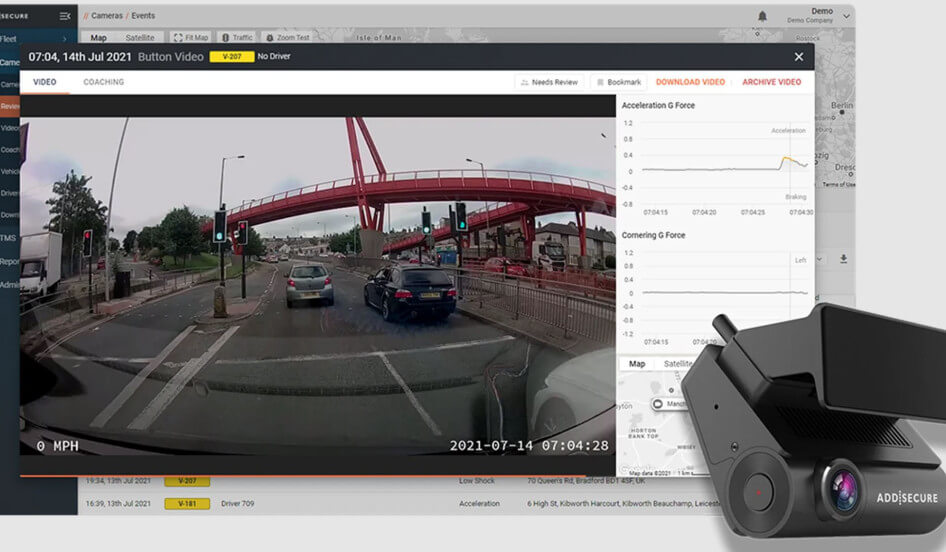Image resolution: width=946 pixels, height=552 pixels.
Task: Open the Review item in the sidebar
Action: pyautogui.click(x=10, y=106)
